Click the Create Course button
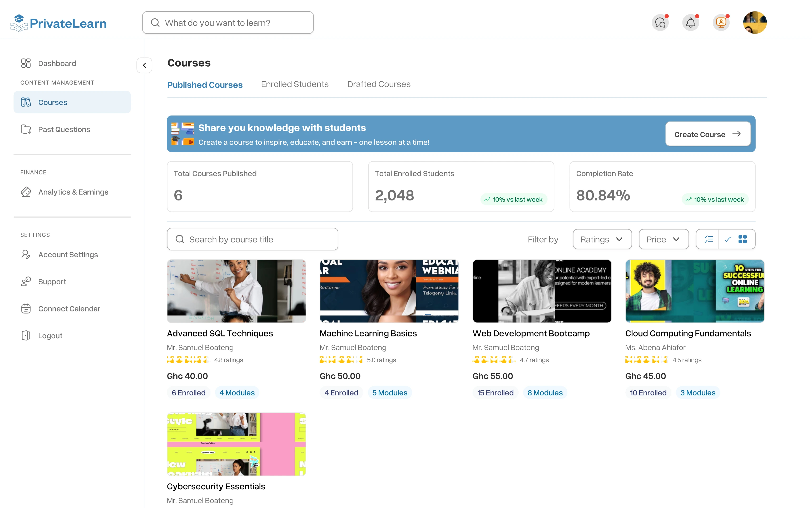The height and width of the screenshot is (508, 812). click(x=707, y=134)
